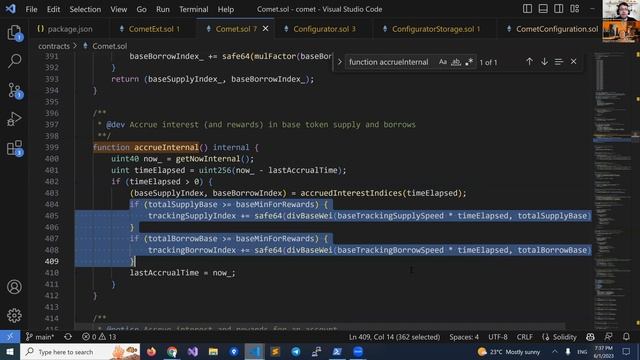Open the Run menu

coord(162,9)
